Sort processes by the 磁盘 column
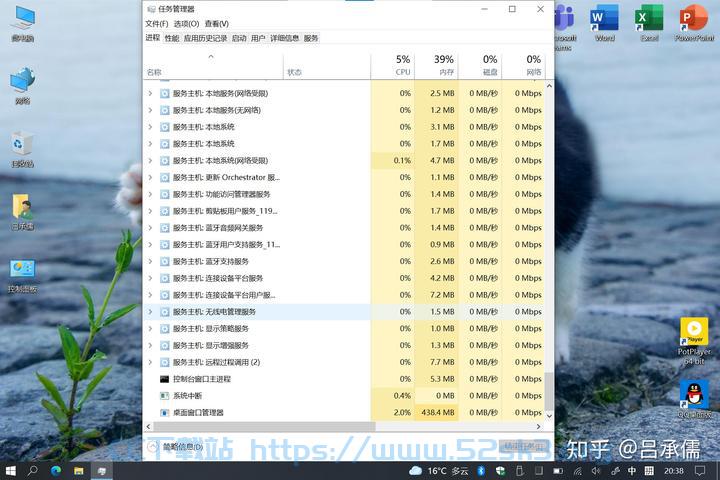The width and height of the screenshot is (720, 480). 480,65
